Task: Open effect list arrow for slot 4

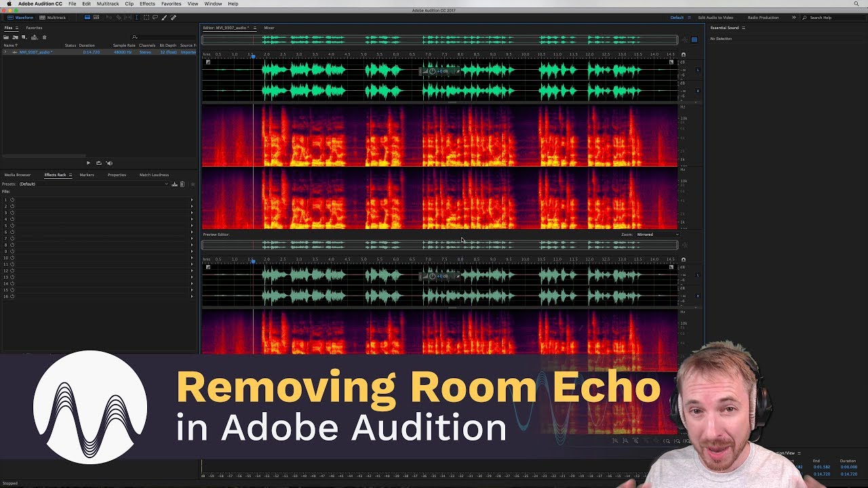Action: click(x=192, y=219)
